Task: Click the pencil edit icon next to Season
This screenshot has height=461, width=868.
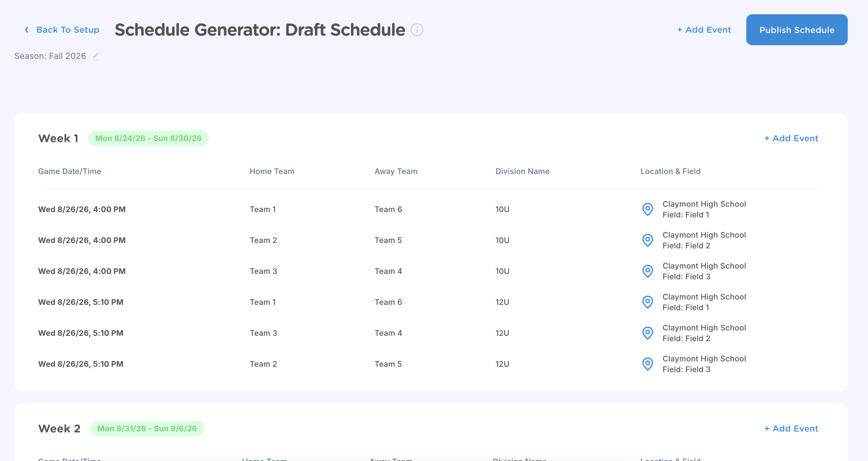Action: (96, 56)
